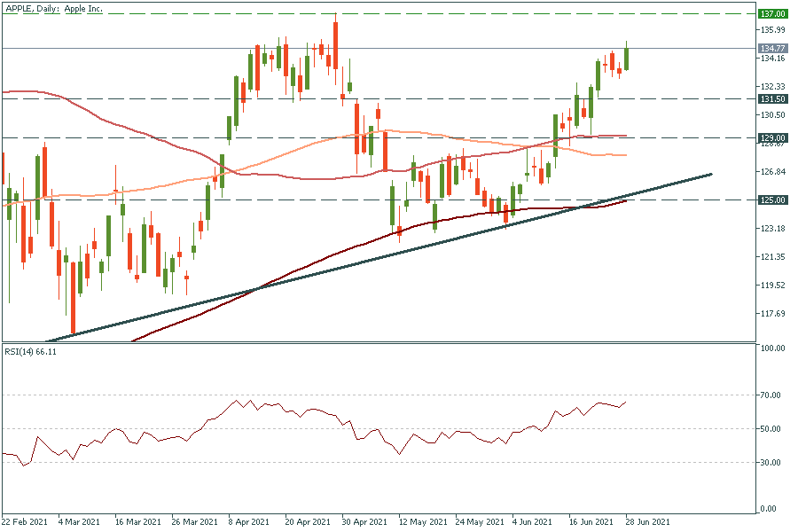Click the 30 Apr 2021 date label
The width and height of the screenshot is (798, 532).
[x=364, y=522]
